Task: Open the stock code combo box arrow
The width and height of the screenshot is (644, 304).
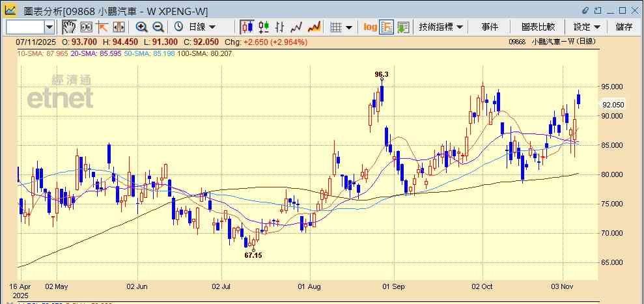Action: point(49,27)
